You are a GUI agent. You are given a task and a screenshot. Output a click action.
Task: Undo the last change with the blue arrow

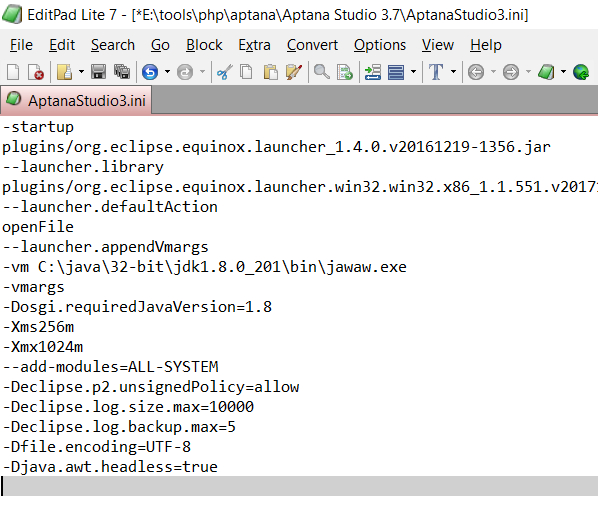(x=150, y=72)
